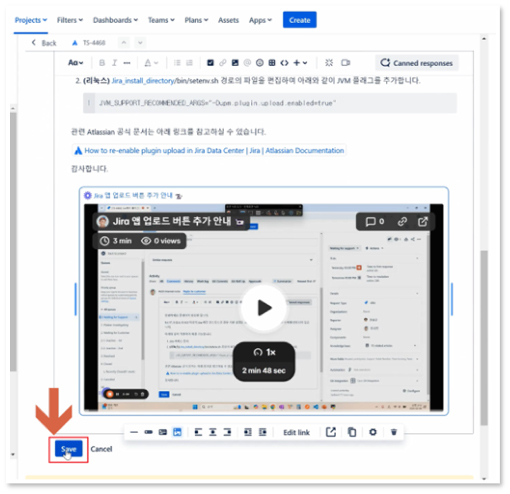Viewport: 510px width, 494px height.
Task: Wrap embed to the right
Action: (263, 432)
